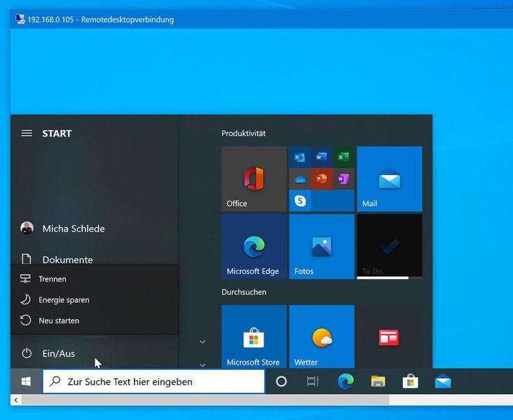Launch Word from the Office folder tile
513x420 pixels.
pyautogui.click(x=322, y=157)
